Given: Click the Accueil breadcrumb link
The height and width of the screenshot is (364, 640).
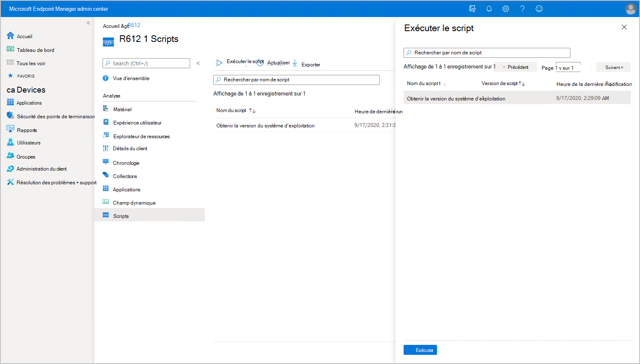Looking at the screenshot, I should point(111,26).
